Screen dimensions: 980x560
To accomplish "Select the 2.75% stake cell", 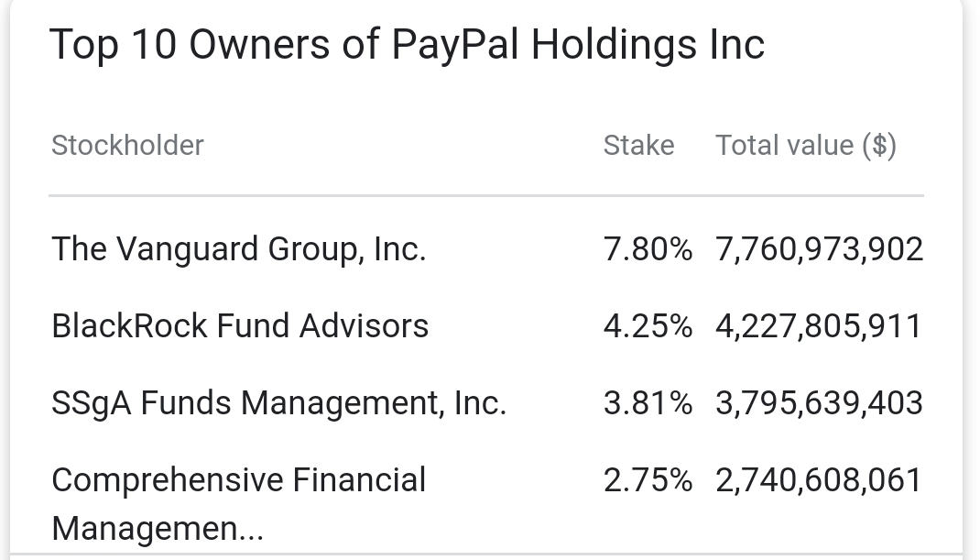I will point(648,479).
